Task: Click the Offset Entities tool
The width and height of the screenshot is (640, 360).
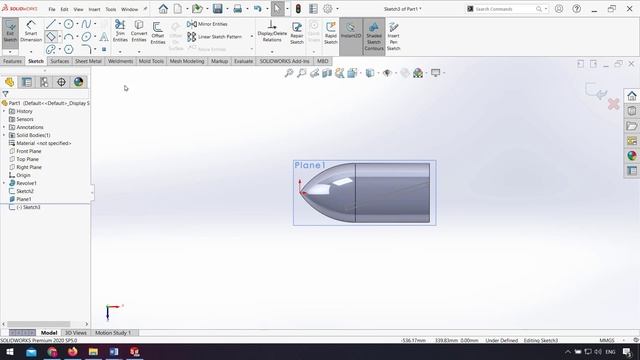Action: pyautogui.click(x=158, y=33)
